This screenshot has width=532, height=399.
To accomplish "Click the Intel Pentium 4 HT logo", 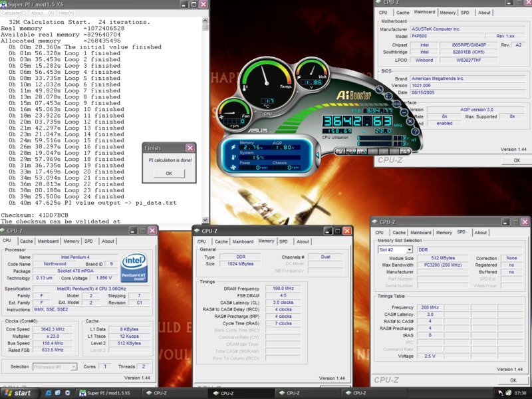I will pos(134,267).
